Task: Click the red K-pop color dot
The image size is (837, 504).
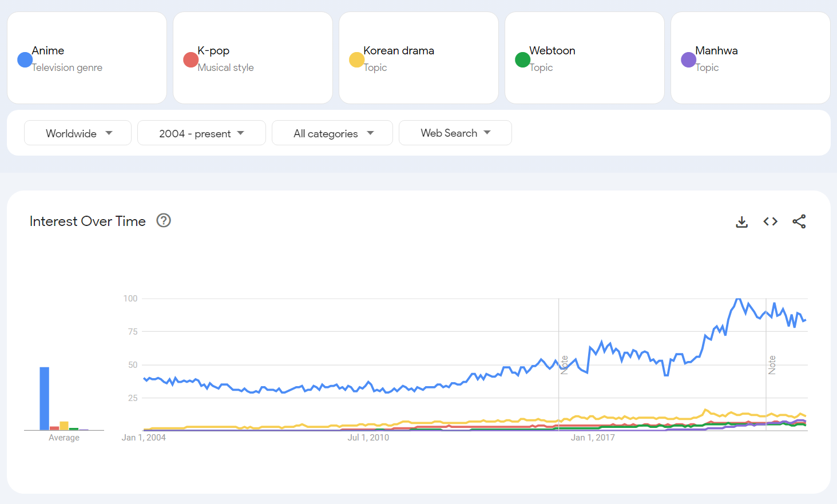Action: point(191,59)
